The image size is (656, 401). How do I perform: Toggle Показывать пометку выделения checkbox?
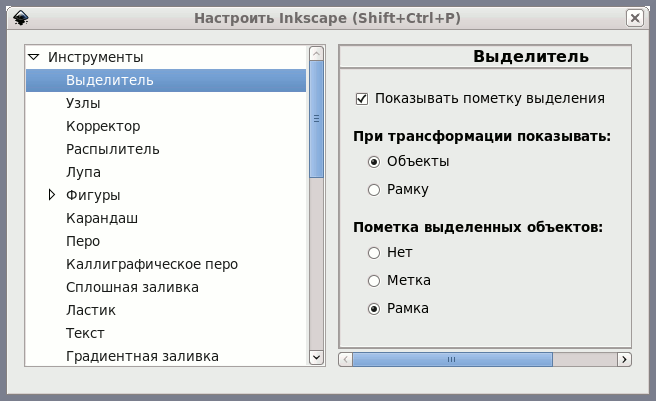[x=362, y=99]
